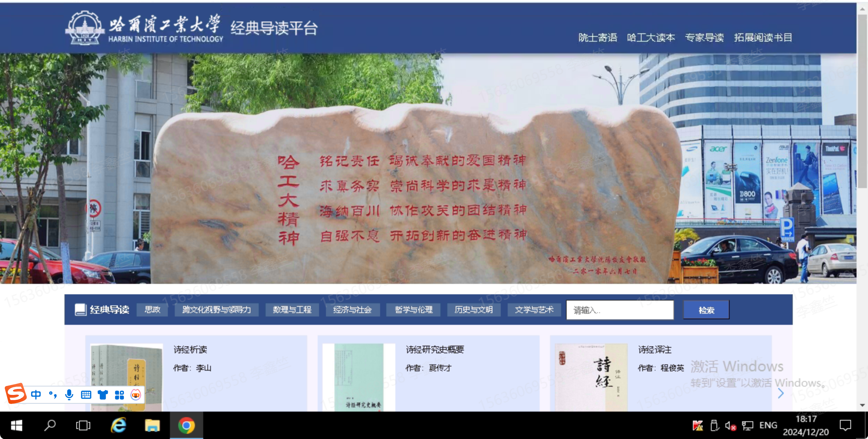Click the 请输入 search input field
Screen dimensions: 868x439
620,310
